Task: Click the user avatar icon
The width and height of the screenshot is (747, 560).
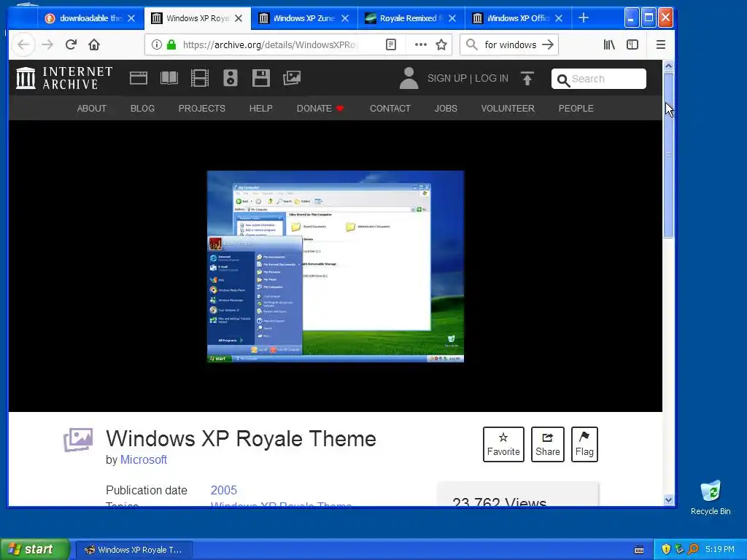Action: tap(409, 78)
